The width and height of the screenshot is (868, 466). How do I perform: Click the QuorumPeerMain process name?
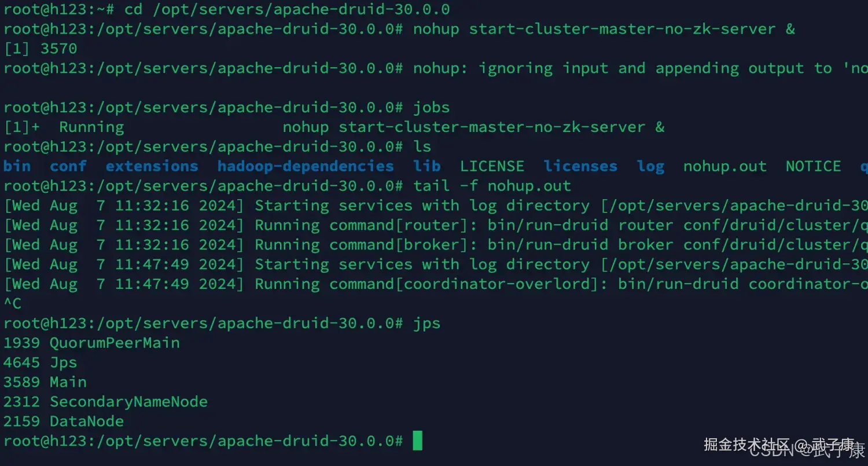point(115,343)
